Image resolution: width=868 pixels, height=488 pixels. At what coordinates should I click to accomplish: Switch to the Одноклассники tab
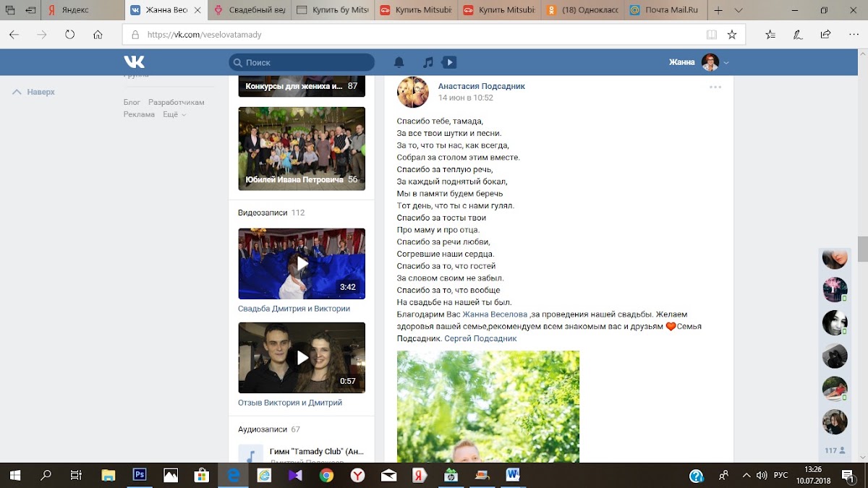pos(582,10)
